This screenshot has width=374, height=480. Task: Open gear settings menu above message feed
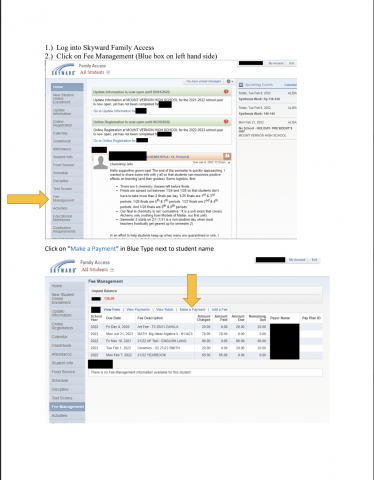pos(230,81)
